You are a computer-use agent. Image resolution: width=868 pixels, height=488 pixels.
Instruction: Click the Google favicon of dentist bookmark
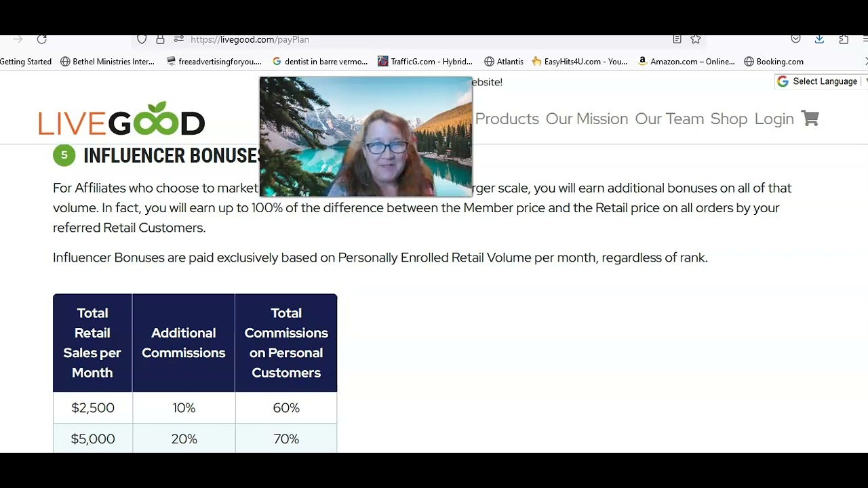[x=277, y=61]
